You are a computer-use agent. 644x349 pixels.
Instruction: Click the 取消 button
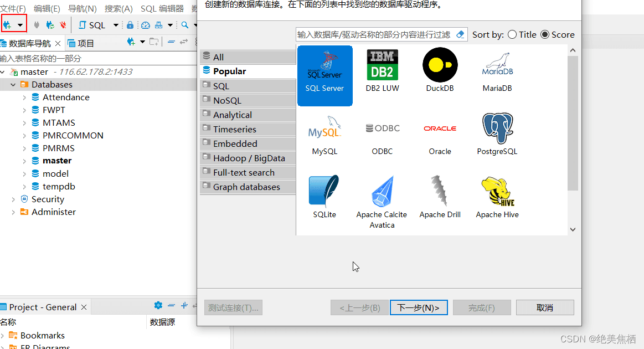tap(545, 307)
